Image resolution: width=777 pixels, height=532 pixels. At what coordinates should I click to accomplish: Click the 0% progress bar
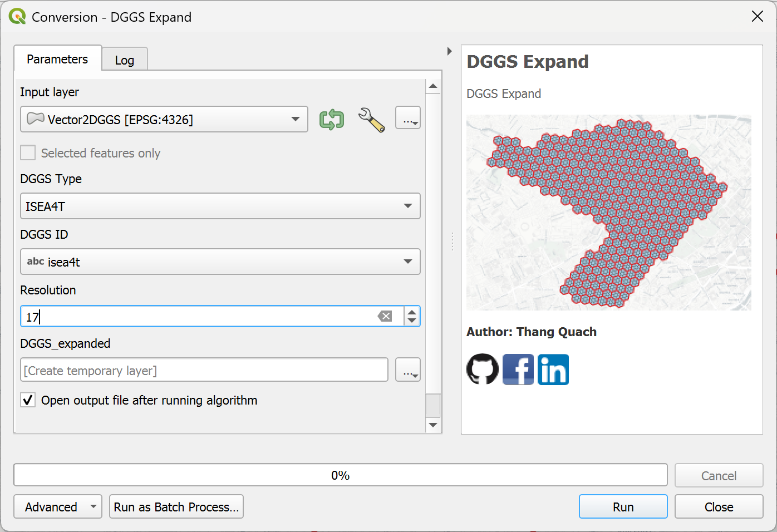click(x=341, y=475)
